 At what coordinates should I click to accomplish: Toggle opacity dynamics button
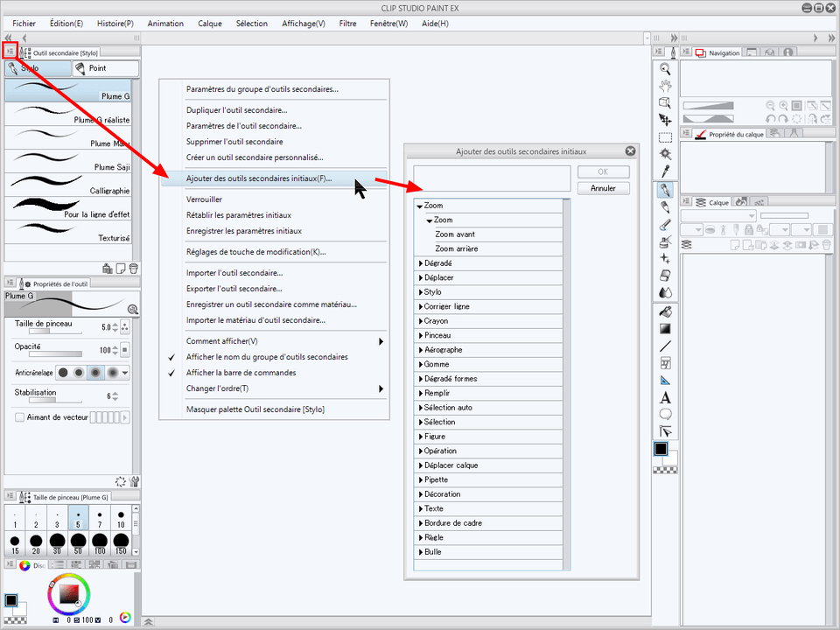click(x=125, y=350)
